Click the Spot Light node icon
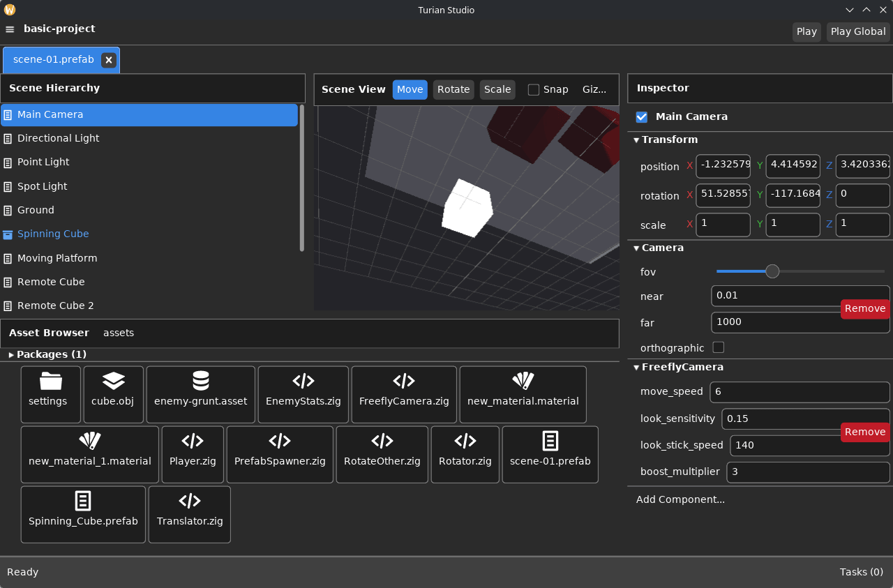893x588 pixels. click(x=8, y=187)
